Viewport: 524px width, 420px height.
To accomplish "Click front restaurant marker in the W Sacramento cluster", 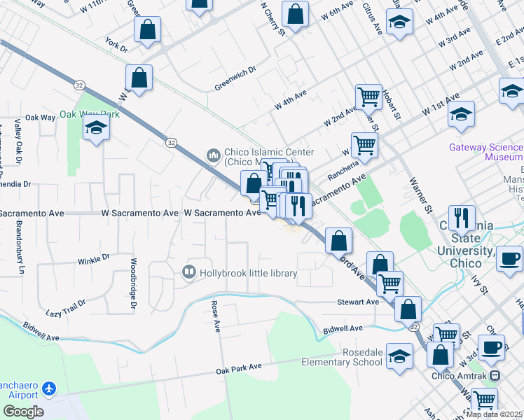I will click(x=298, y=207).
